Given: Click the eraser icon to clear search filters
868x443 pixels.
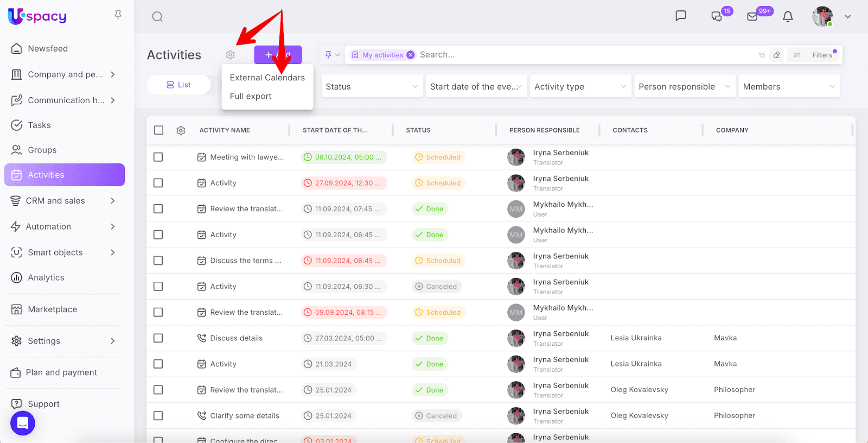Looking at the screenshot, I should [777, 55].
